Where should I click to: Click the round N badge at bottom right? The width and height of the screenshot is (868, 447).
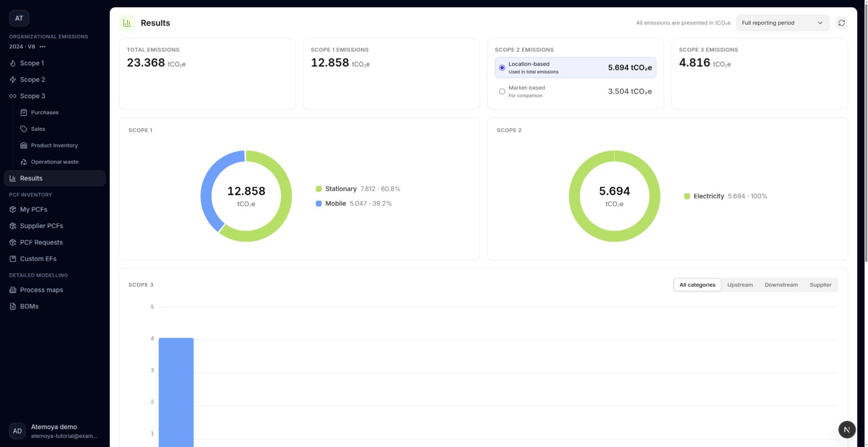[x=847, y=430]
